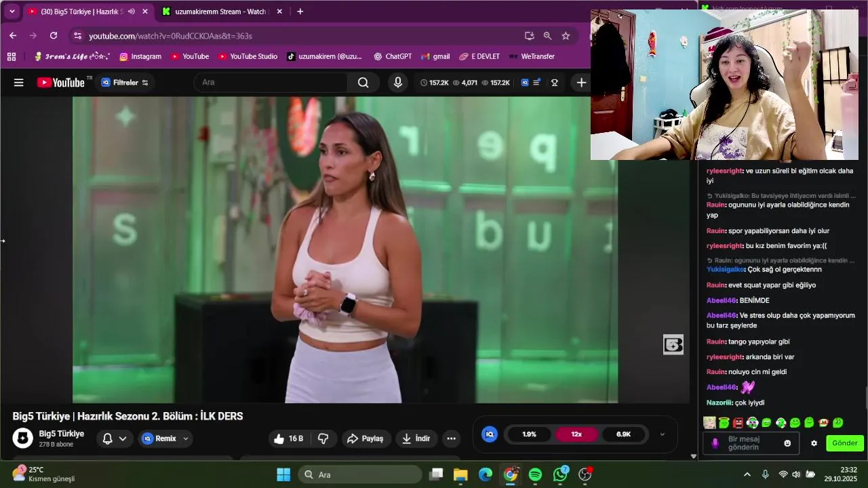Mute the YouTube tab via speaker icon
Image resolution: width=868 pixels, height=488 pixels.
[131, 12]
